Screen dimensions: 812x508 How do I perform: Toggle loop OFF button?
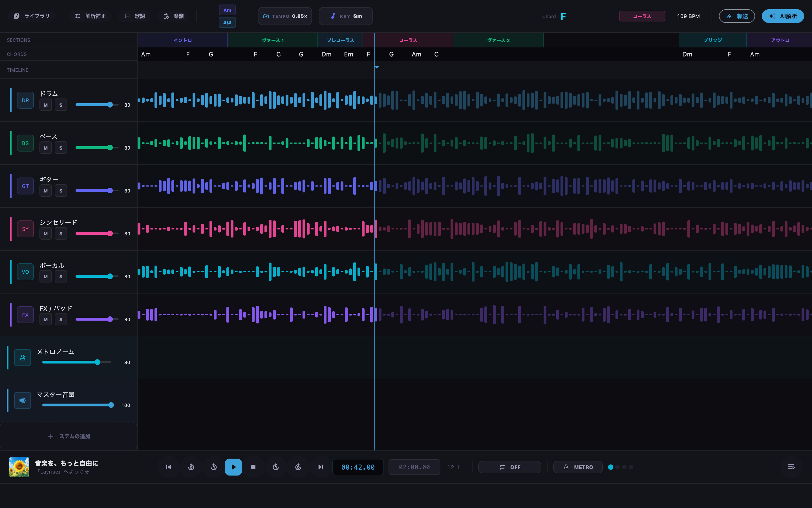509,467
